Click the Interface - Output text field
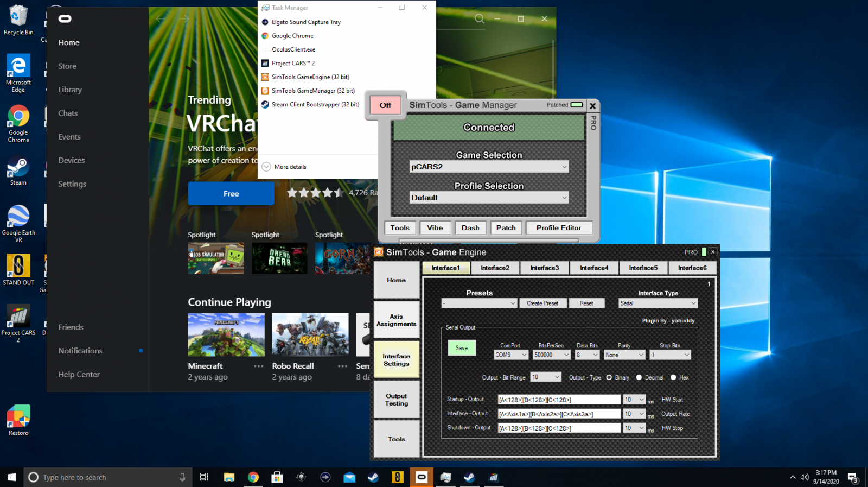Screen dimensions: 868x487 559,414
